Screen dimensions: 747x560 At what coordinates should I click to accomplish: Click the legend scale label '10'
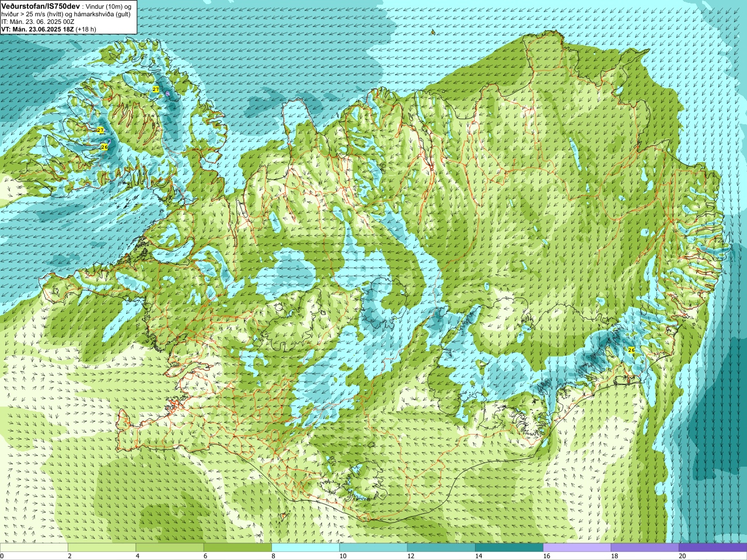point(343,556)
